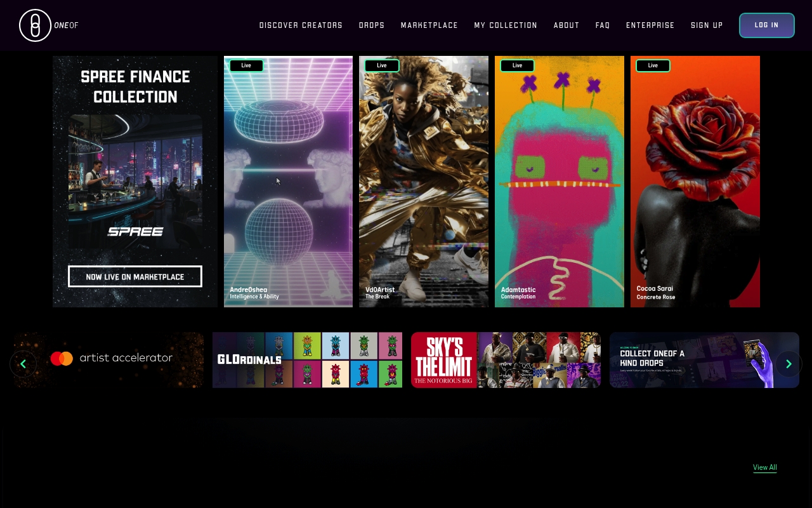The width and height of the screenshot is (812, 508).
Task: Open Discover Creators menu item
Action: [301, 25]
